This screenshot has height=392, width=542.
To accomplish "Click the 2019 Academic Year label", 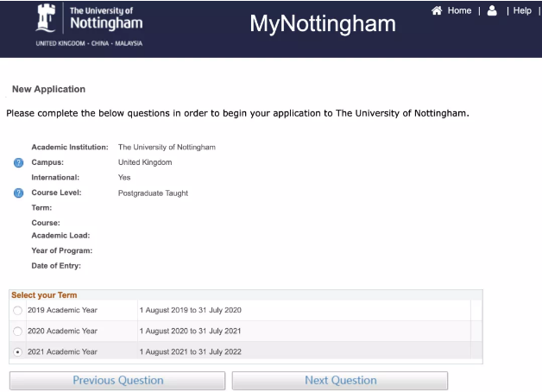I will click(62, 311).
